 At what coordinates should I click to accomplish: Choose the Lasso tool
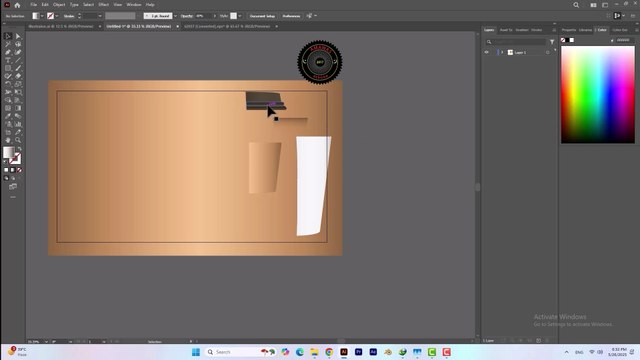tap(18, 44)
